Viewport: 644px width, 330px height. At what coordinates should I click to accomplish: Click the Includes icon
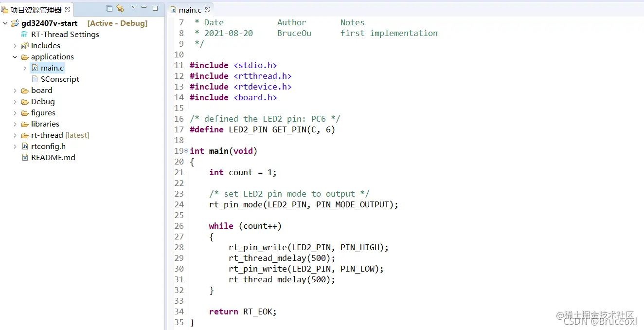25,46
